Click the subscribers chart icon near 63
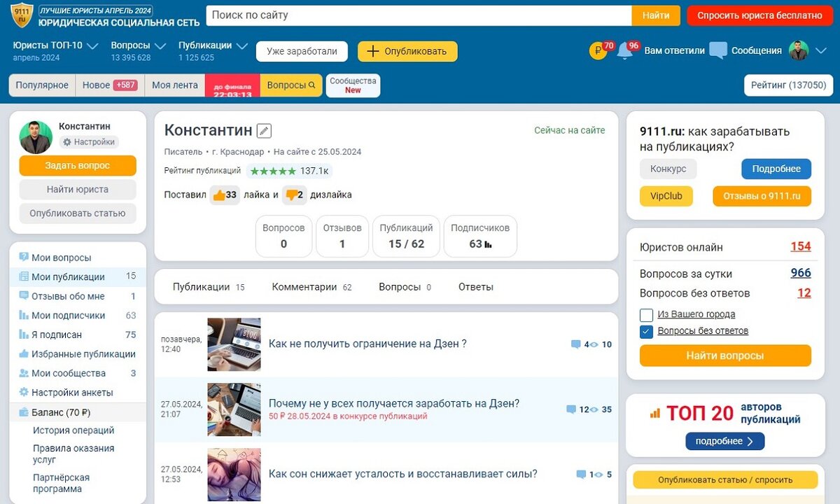This screenshot has width=840, height=504. [x=488, y=244]
